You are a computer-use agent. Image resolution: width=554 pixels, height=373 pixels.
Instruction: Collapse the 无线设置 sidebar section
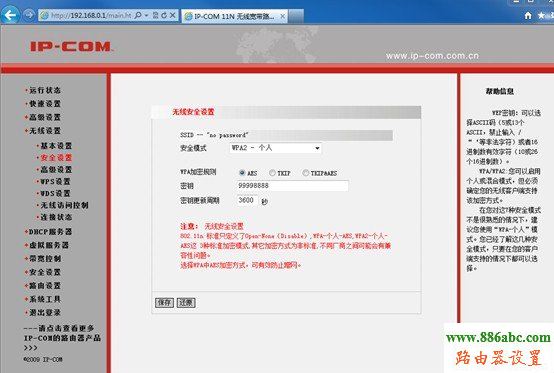coord(45,131)
